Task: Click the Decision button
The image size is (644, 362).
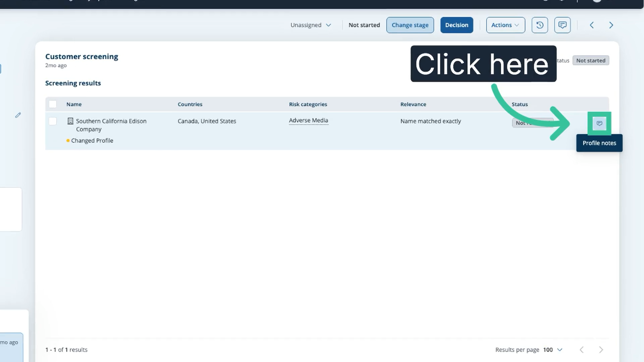Action: pyautogui.click(x=457, y=25)
